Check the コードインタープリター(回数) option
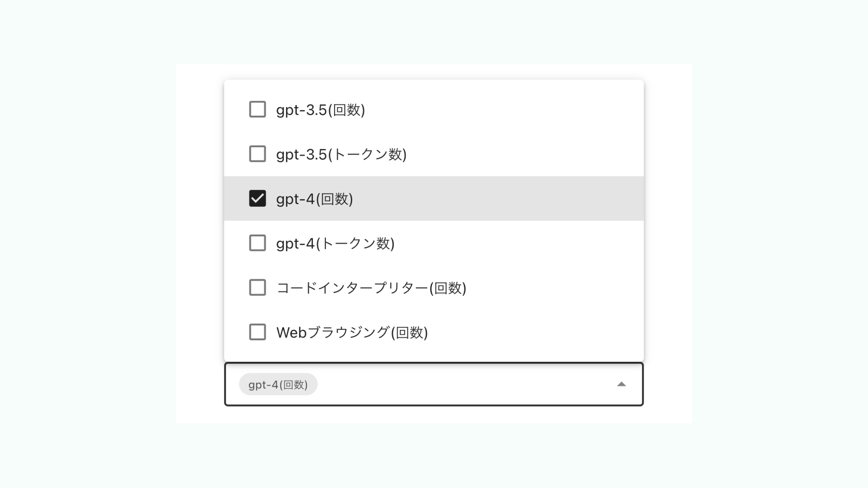The image size is (868, 488). coord(257,287)
